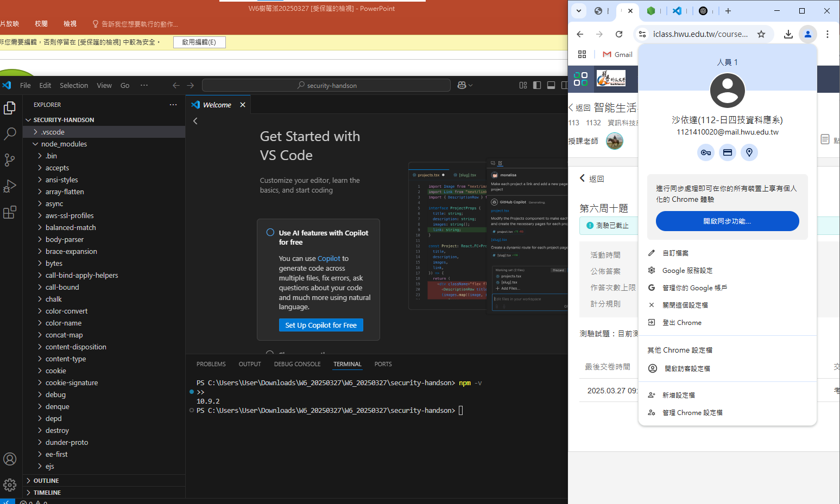Click Set Up Copilot for Free

[x=321, y=325]
